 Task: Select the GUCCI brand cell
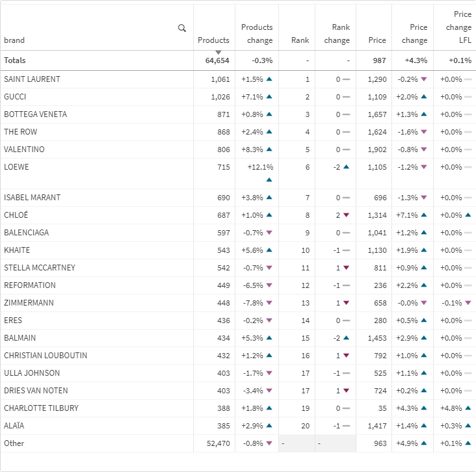97,97
